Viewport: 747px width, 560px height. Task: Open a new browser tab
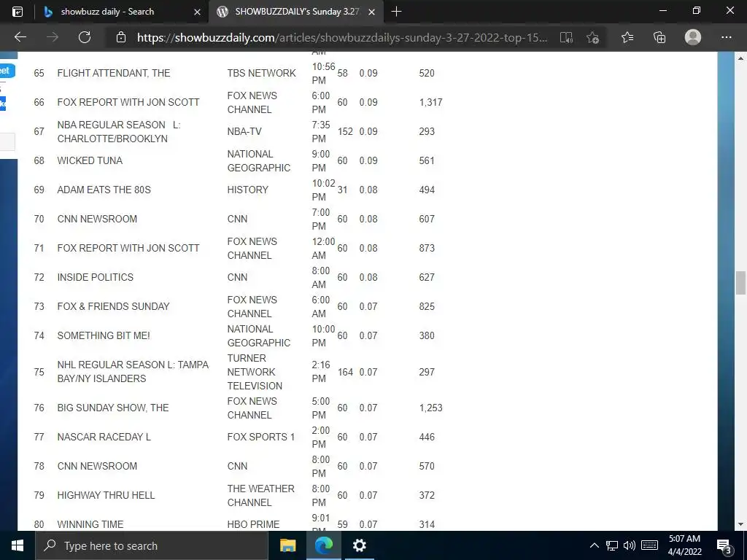[396, 12]
